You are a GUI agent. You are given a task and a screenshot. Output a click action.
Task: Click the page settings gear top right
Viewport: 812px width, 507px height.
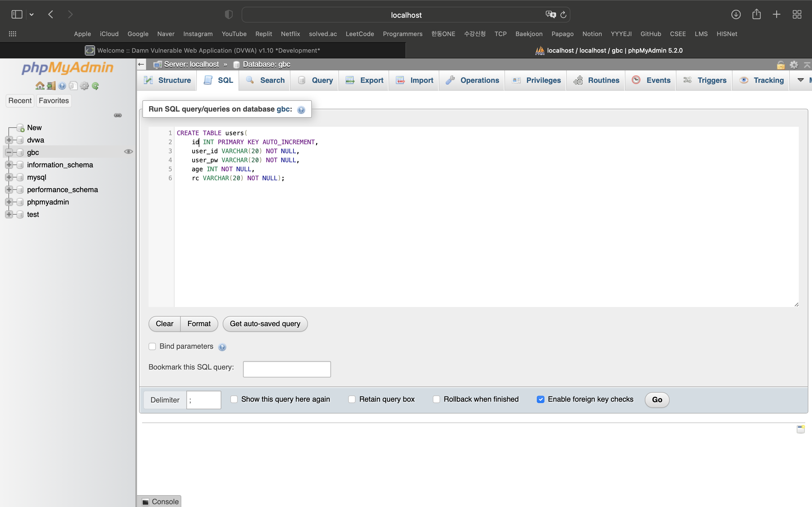coord(794,65)
